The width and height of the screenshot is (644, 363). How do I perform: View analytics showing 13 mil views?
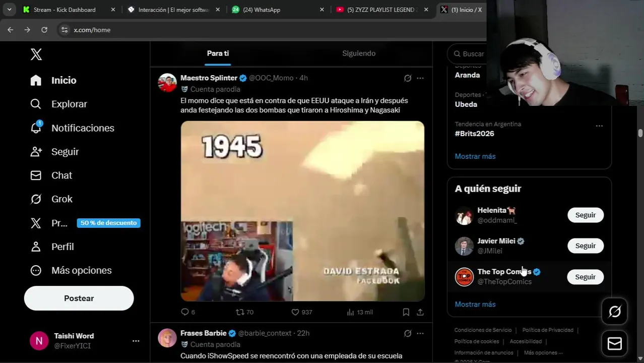360,312
